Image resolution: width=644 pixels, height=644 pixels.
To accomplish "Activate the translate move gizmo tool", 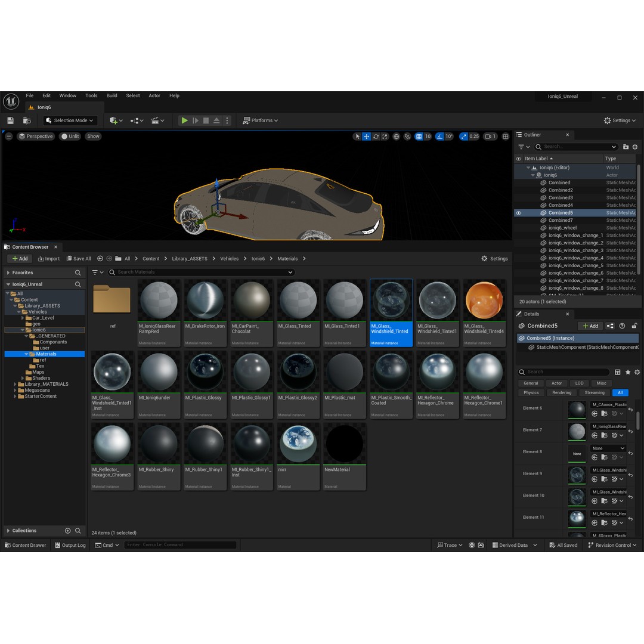I will tap(366, 137).
